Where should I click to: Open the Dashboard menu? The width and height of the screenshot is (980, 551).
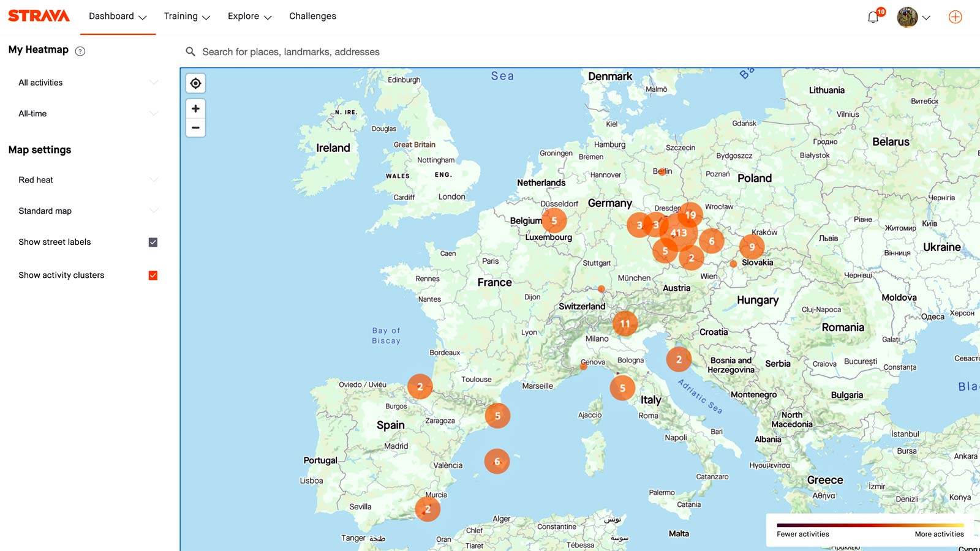click(118, 17)
